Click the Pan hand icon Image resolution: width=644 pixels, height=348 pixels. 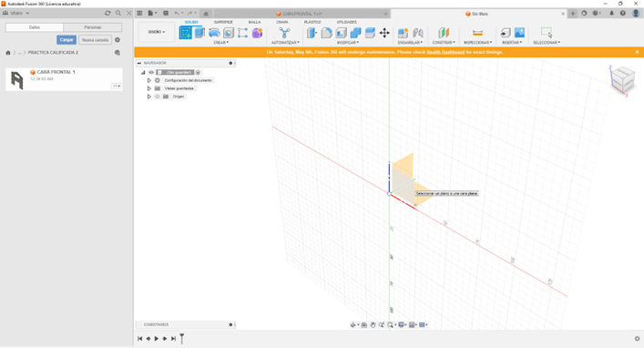(x=373, y=325)
